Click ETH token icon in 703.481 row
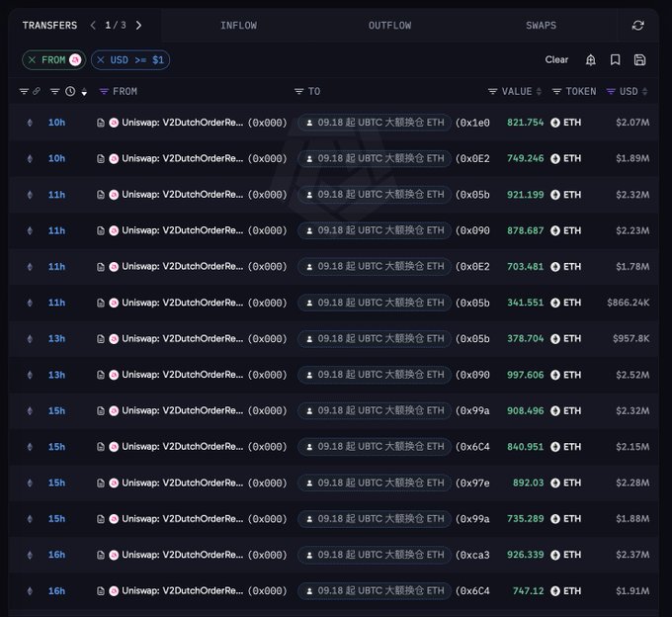The width and height of the screenshot is (672, 617). tap(555, 267)
